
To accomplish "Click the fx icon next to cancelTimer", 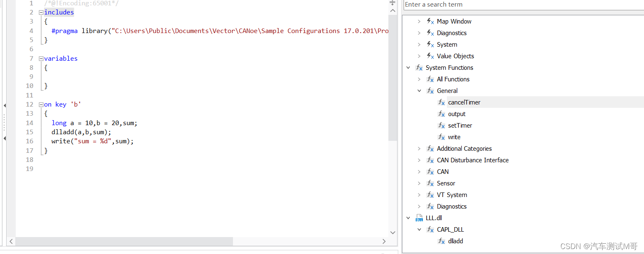I will point(441,102).
